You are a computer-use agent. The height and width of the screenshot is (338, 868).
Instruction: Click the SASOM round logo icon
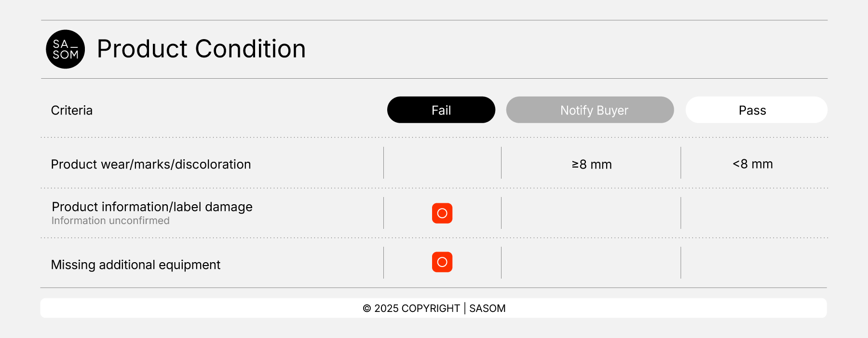[x=66, y=49]
